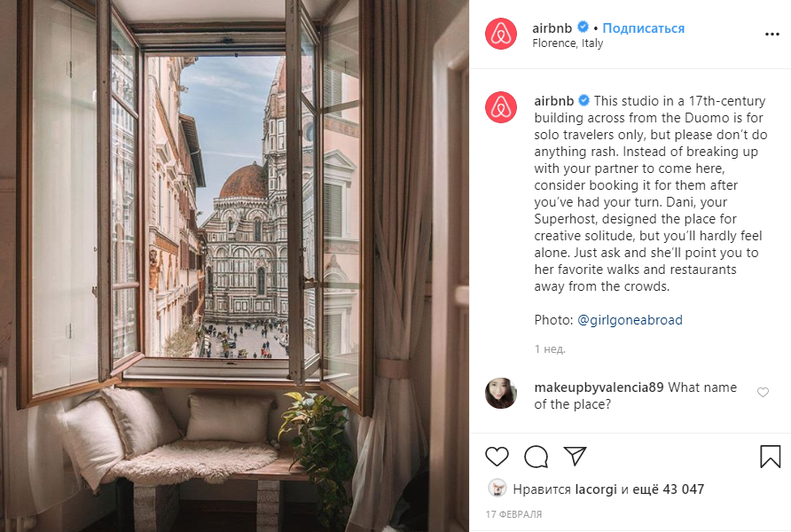Follow airbnb via Подписаться link
This screenshot has width=791, height=532.
(x=644, y=28)
